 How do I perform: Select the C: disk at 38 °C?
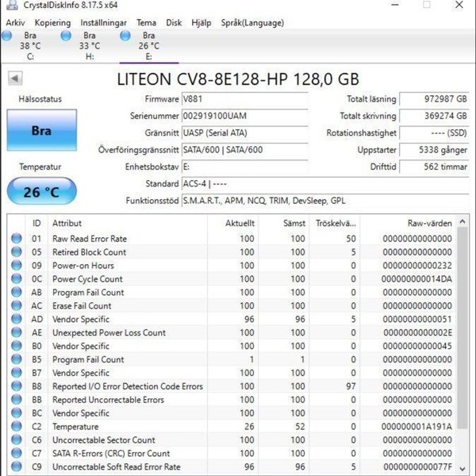tap(30, 46)
